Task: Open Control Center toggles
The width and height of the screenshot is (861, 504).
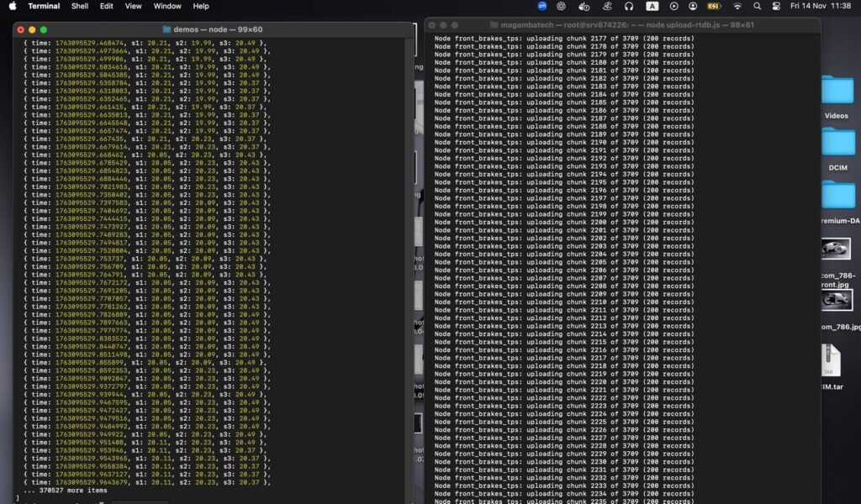Action: pos(776,6)
